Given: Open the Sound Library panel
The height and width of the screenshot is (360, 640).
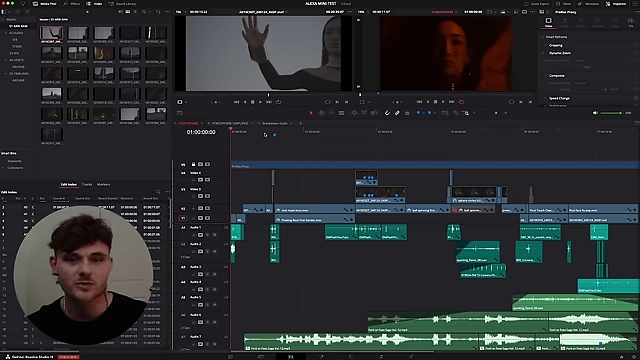Looking at the screenshot, I should [122, 4].
